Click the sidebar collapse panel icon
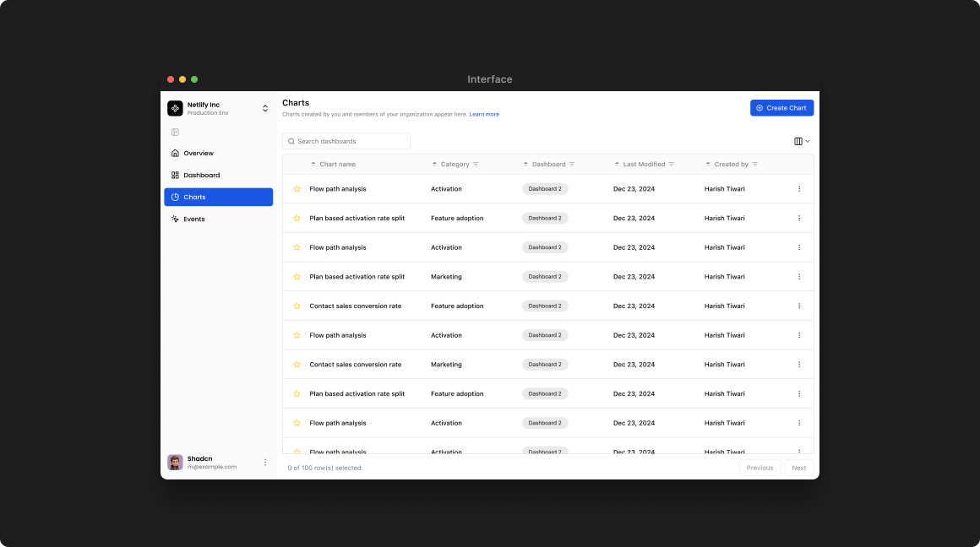This screenshot has width=980, height=547. point(175,132)
